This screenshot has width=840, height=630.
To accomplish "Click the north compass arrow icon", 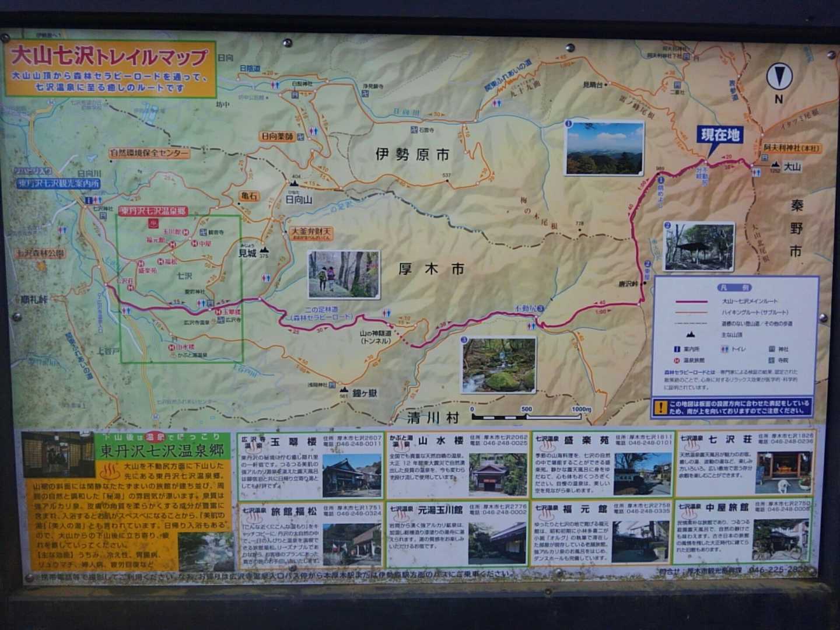I will click(x=778, y=76).
